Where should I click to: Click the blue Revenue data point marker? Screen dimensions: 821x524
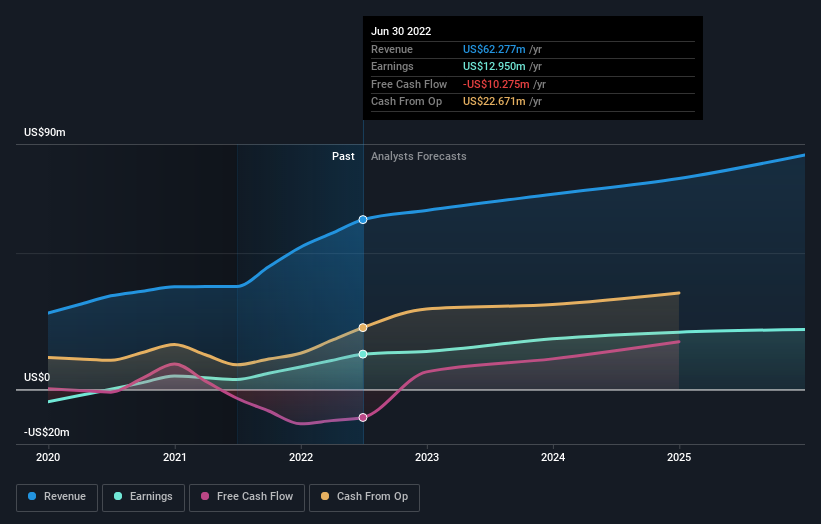(363, 220)
